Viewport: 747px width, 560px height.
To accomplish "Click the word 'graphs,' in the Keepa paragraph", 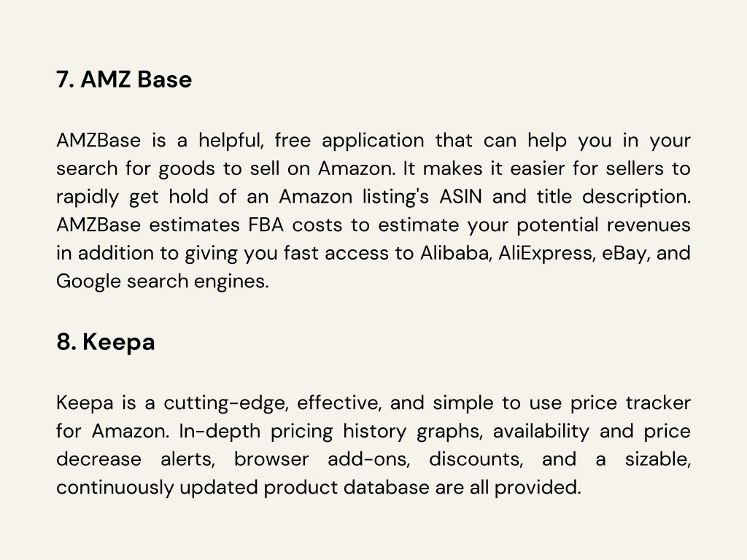I will pyautogui.click(x=449, y=432).
